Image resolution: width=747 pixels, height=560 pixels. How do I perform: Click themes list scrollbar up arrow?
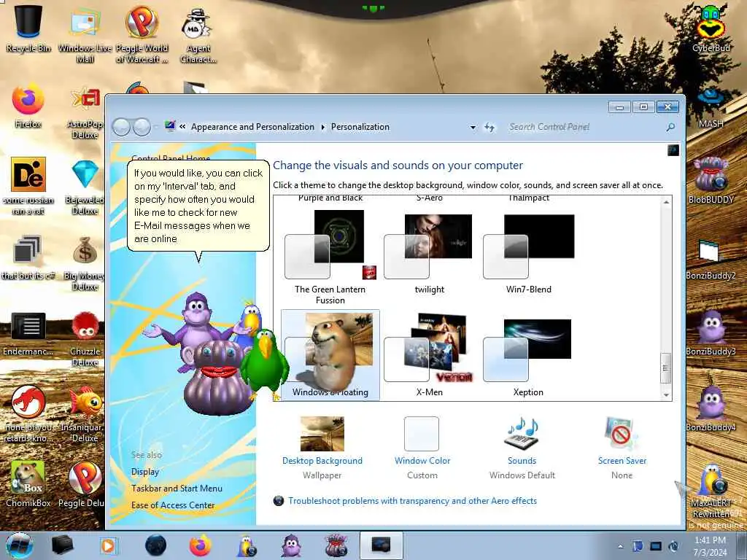click(x=666, y=202)
